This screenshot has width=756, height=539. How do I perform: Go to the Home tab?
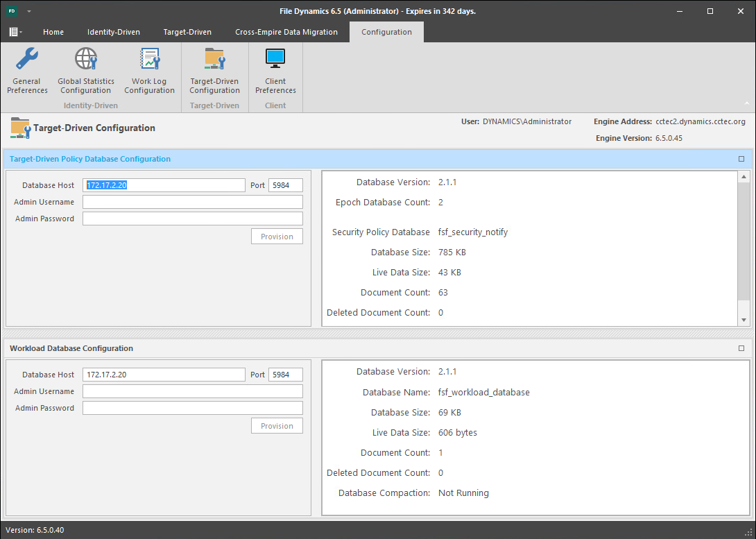tap(53, 32)
